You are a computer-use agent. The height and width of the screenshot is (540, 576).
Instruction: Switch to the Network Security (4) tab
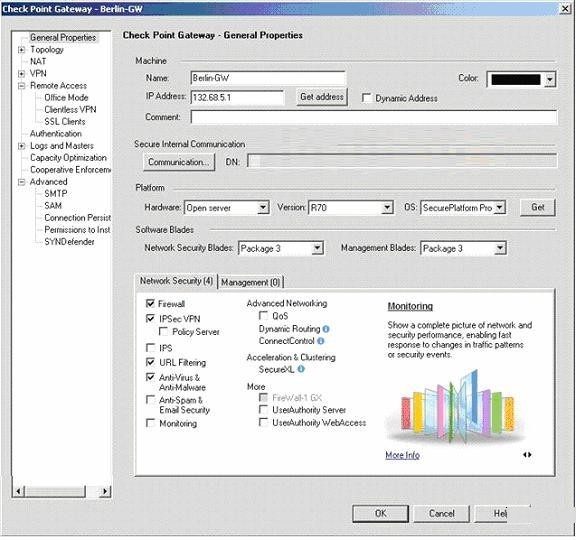(176, 281)
